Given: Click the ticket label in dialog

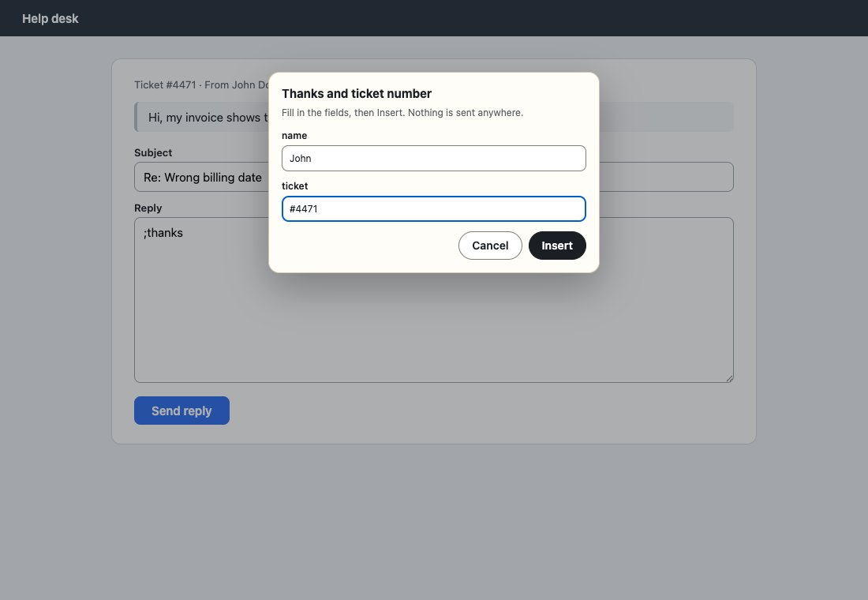Looking at the screenshot, I should [x=294, y=186].
